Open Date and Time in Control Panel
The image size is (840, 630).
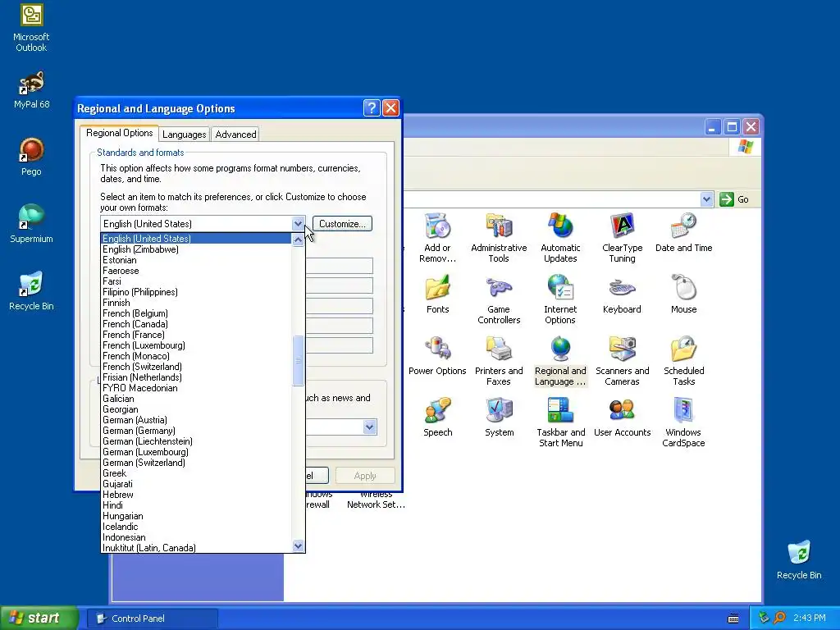point(683,232)
